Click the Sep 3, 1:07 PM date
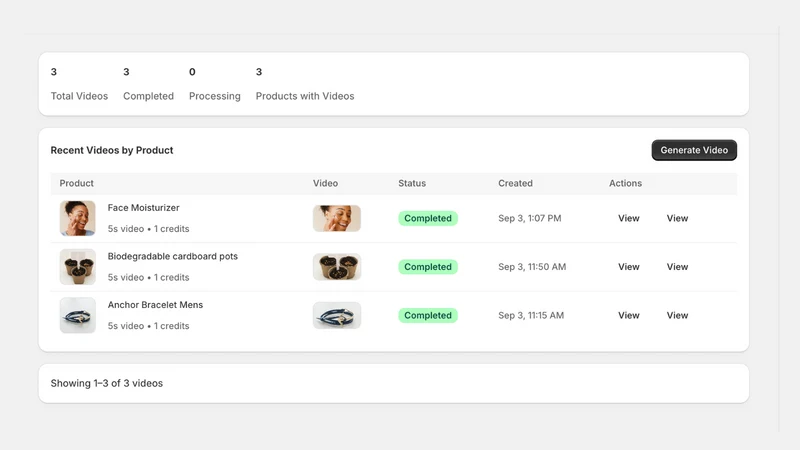This screenshot has width=800, height=450. 530,218
